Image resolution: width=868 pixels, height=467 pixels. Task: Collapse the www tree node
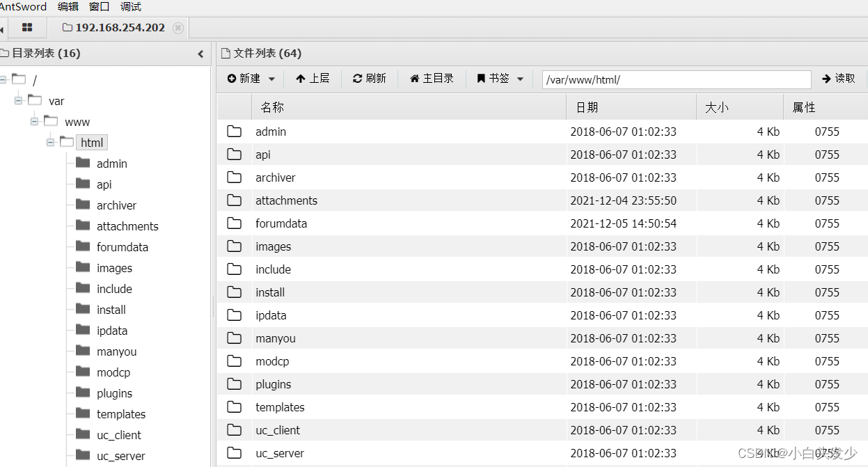tap(34, 121)
